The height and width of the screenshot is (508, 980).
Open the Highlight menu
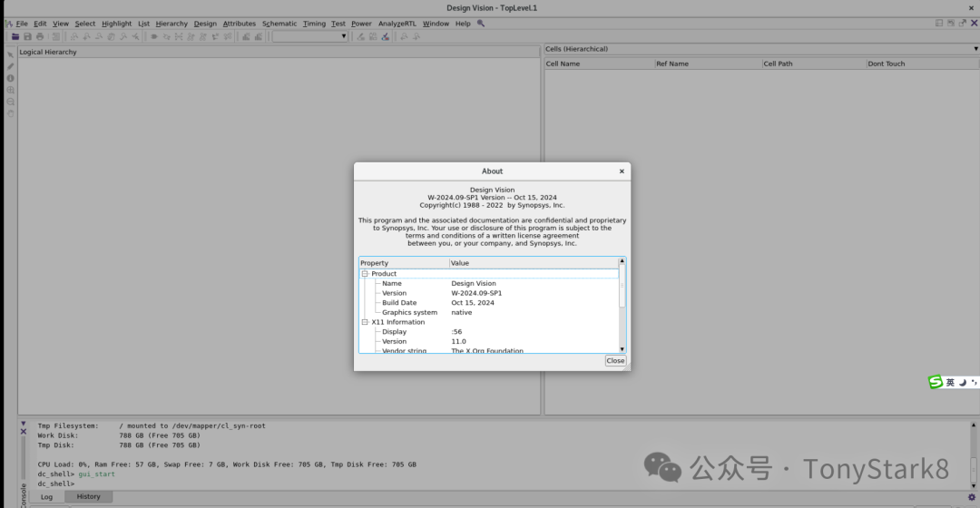pyautogui.click(x=116, y=23)
